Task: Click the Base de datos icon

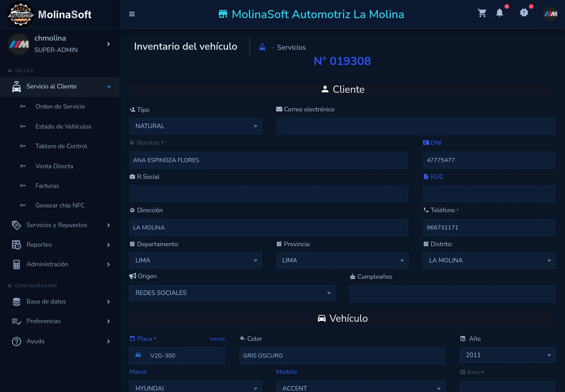Action: coord(17,302)
